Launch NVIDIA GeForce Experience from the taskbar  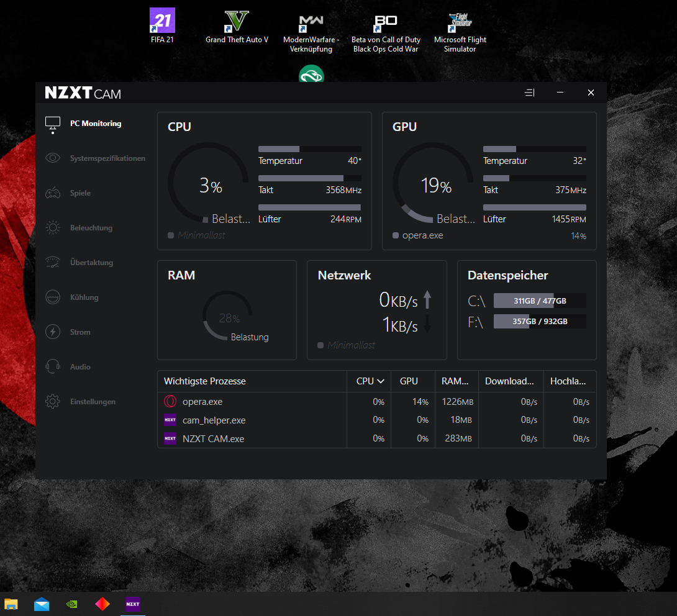click(x=71, y=604)
